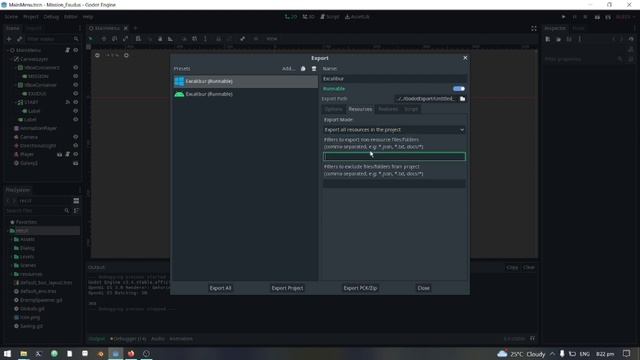Close the MainMenu scene tab
This screenshot has height=360, width=640.
click(126, 28)
